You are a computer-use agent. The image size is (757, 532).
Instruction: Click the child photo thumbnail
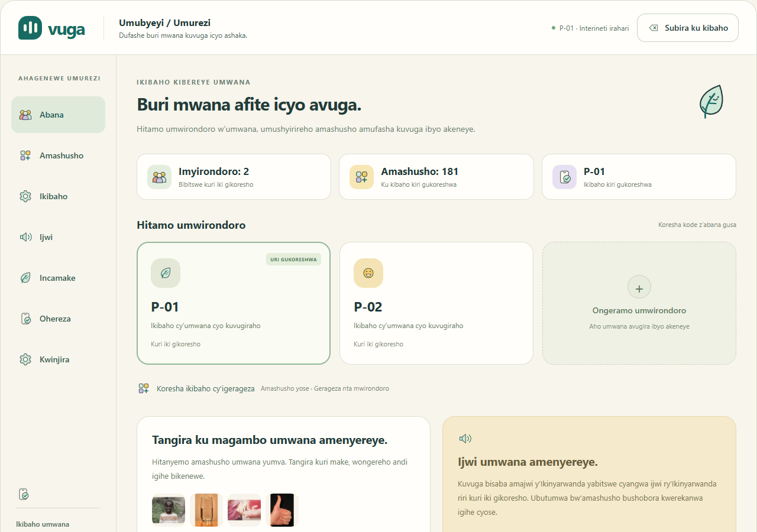(x=169, y=510)
